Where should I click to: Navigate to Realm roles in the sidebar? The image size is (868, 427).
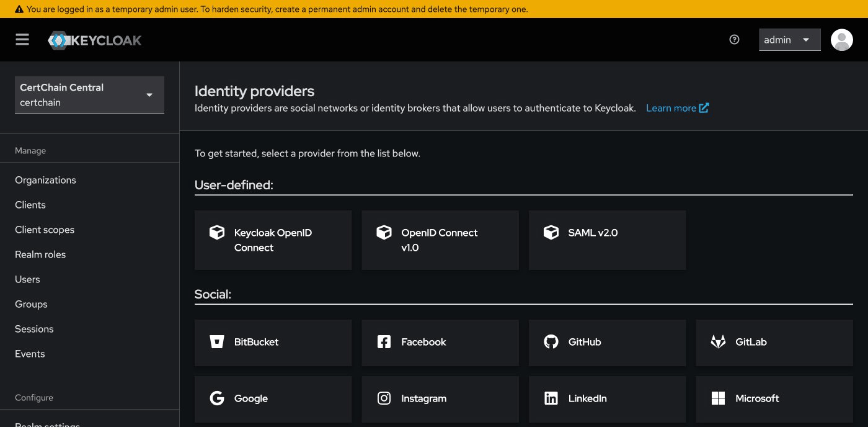(40, 254)
